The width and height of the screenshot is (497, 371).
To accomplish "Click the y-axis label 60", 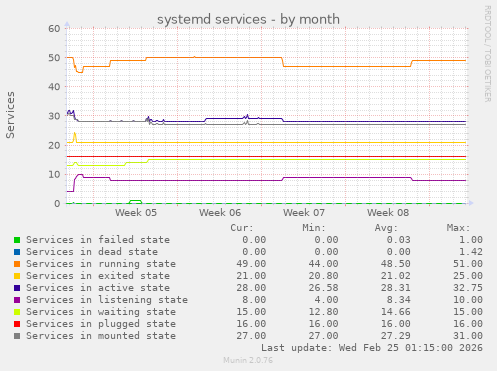I will pyautogui.click(x=54, y=29).
